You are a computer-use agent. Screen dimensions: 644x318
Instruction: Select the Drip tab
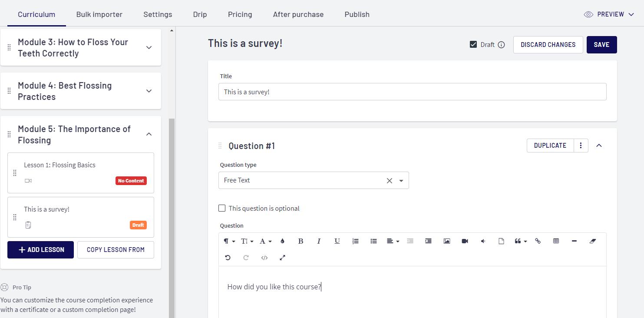point(200,14)
